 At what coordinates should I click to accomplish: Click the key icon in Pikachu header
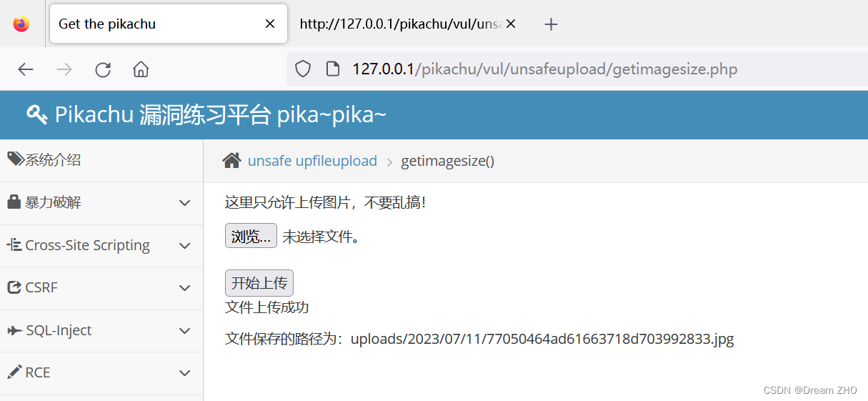[36, 114]
